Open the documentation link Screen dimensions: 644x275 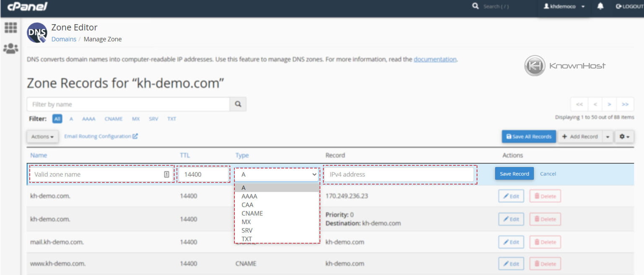click(x=435, y=59)
